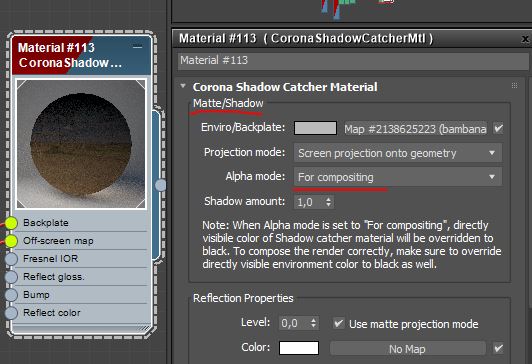Click the Reflect color input socket
532x364 pixels.
11,313
